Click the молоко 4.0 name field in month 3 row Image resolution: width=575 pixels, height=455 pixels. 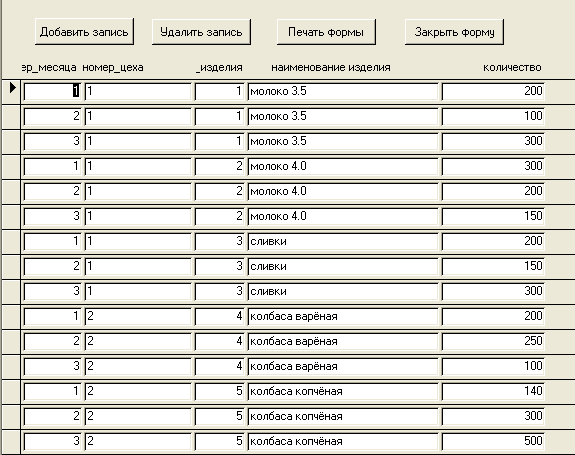(x=343, y=216)
